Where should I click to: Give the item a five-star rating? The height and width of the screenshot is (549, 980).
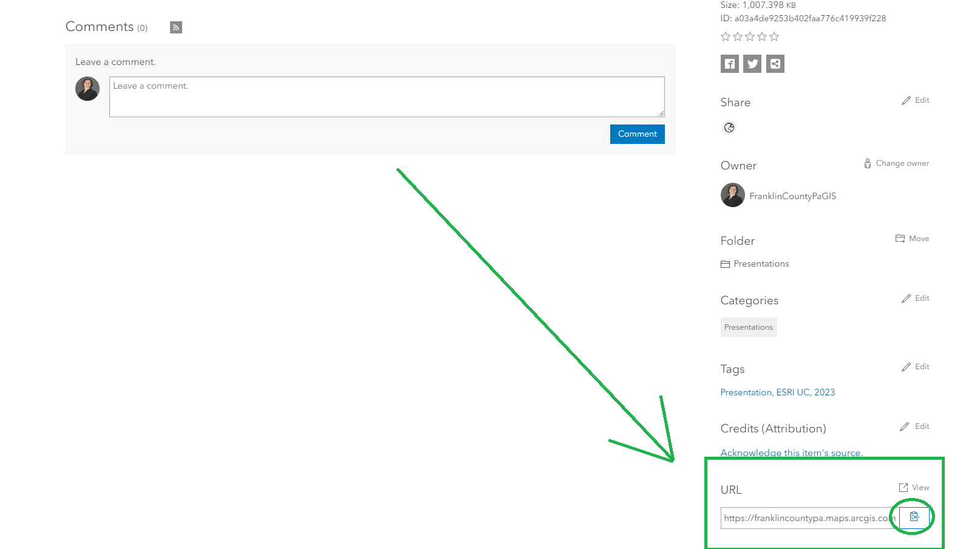click(774, 36)
